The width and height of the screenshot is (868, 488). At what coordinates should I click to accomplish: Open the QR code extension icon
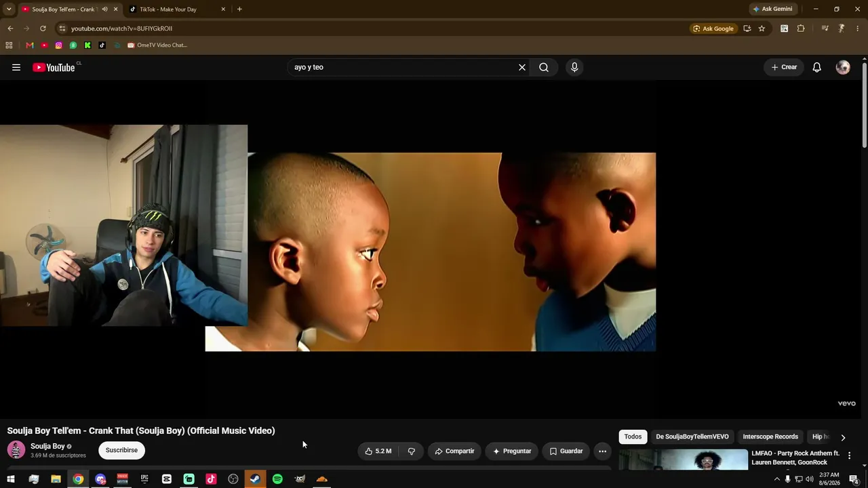click(784, 28)
